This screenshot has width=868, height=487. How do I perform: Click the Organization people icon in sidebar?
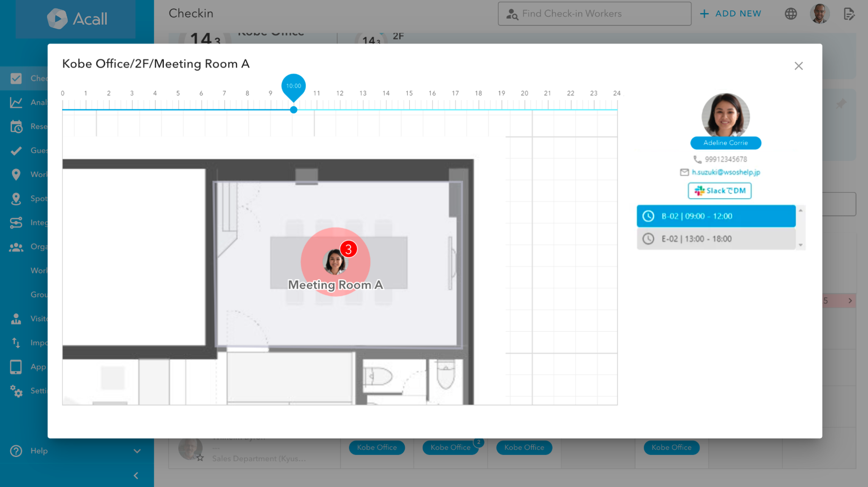16,247
